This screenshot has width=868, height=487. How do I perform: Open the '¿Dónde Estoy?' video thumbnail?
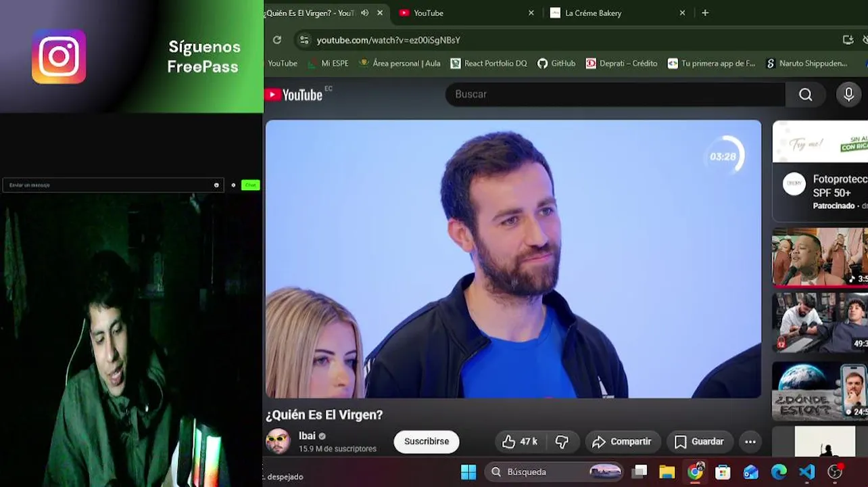(820, 390)
